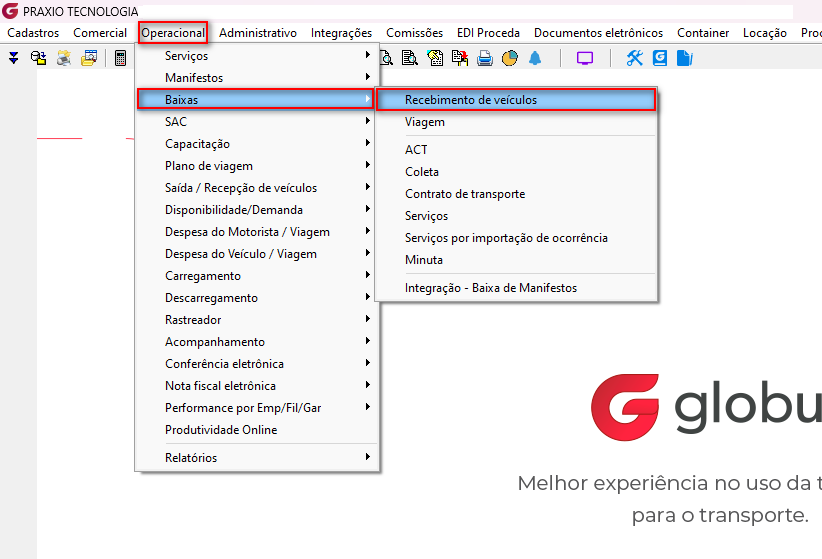
Task: Select Viagem in Baixas submenu
Action: click(x=516, y=122)
